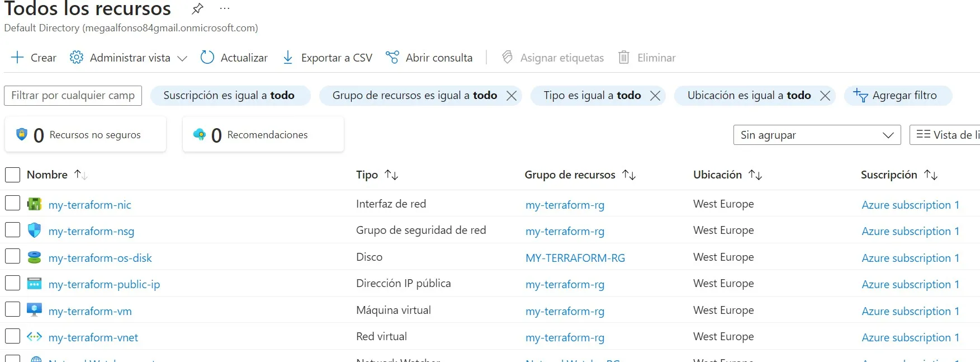Click the my-terraform-nsg shield icon
This screenshot has height=362, width=980.
[x=35, y=231]
